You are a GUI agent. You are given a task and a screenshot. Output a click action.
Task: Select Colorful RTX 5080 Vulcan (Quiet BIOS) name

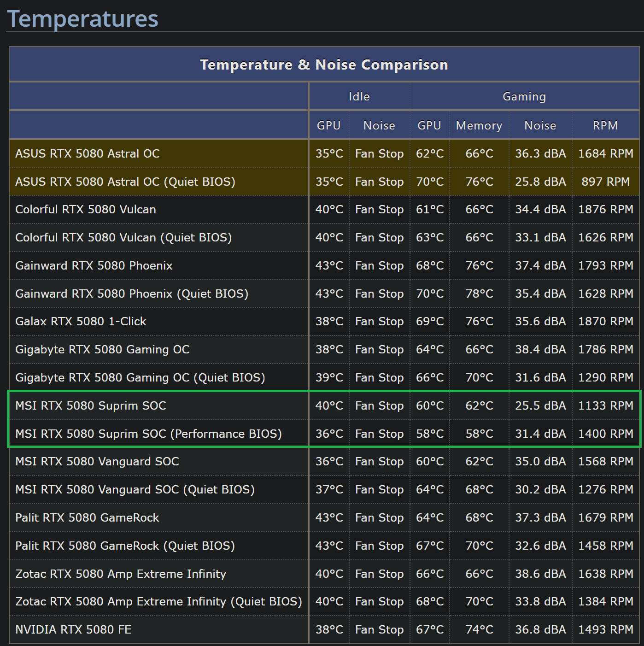coord(123,237)
